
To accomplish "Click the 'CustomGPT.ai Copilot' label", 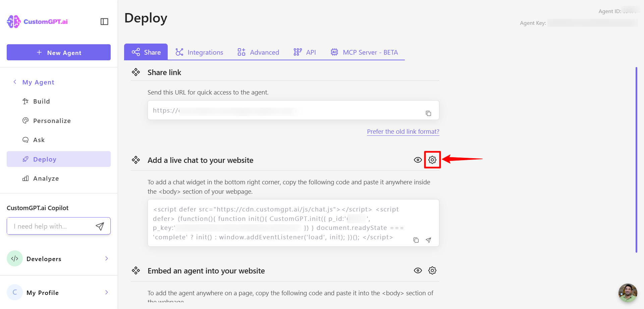I will click(38, 208).
